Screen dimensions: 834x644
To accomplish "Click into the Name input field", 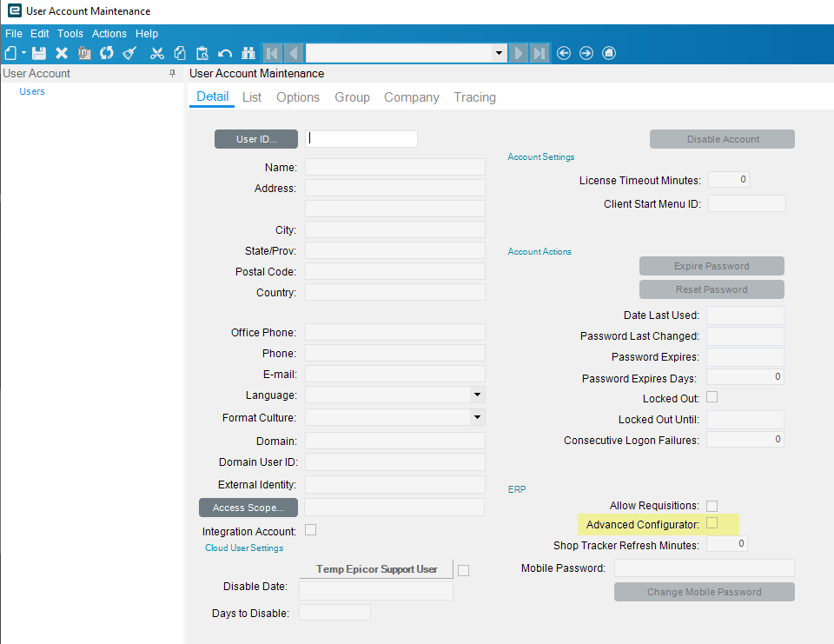I will pyautogui.click(x=395, y=167).
